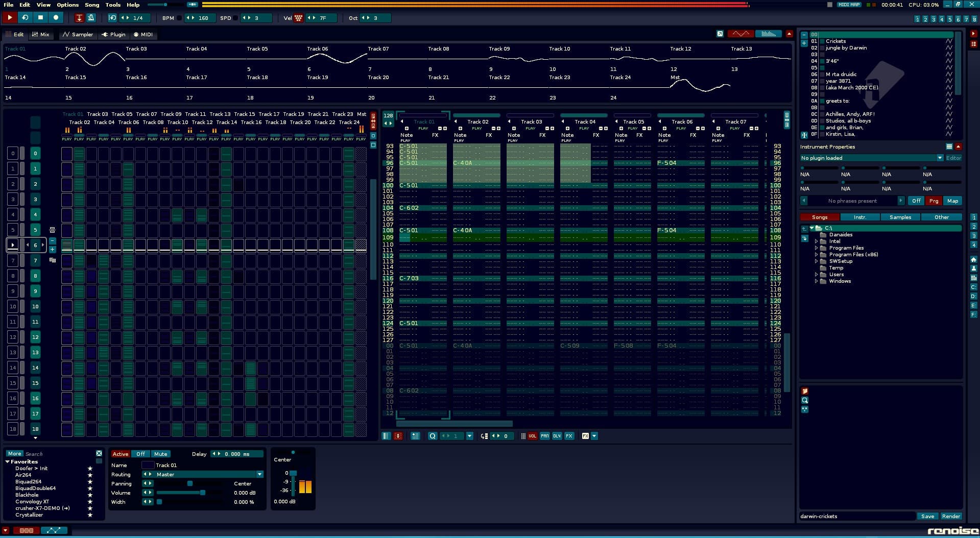Select the spectrum analyzer view button
The height and width of the screenshot is (538, 980).
pyautogui.click(x=768, y=34)
